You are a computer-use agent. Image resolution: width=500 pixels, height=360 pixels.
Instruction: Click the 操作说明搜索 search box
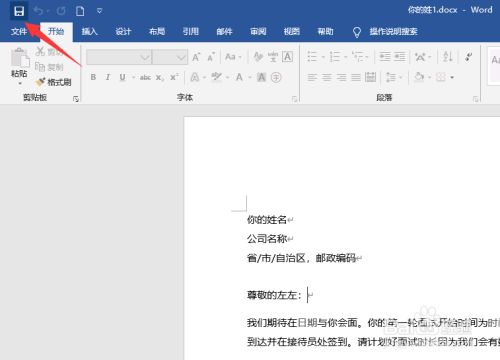(393, 31)
